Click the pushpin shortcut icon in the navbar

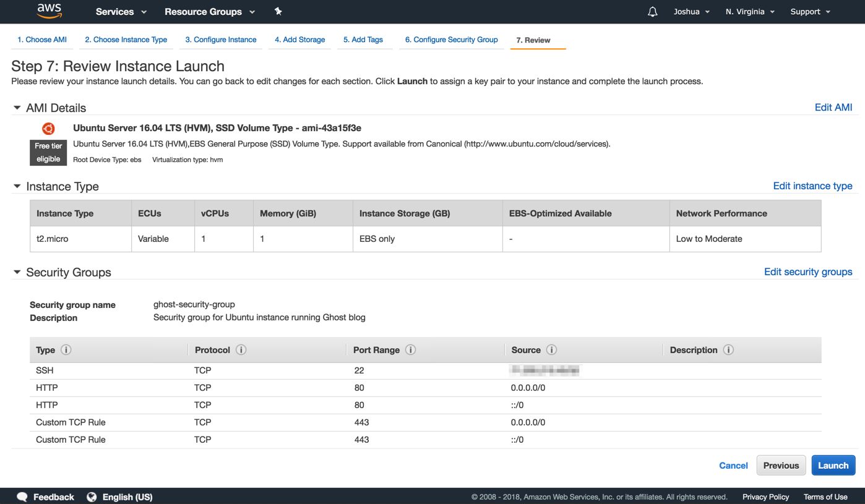click(278, 11)
